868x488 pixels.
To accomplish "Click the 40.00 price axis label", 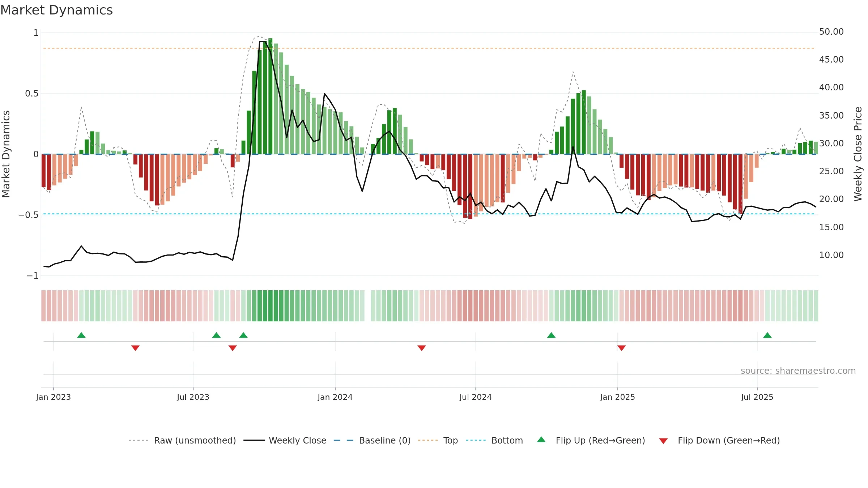I will 831,87.
